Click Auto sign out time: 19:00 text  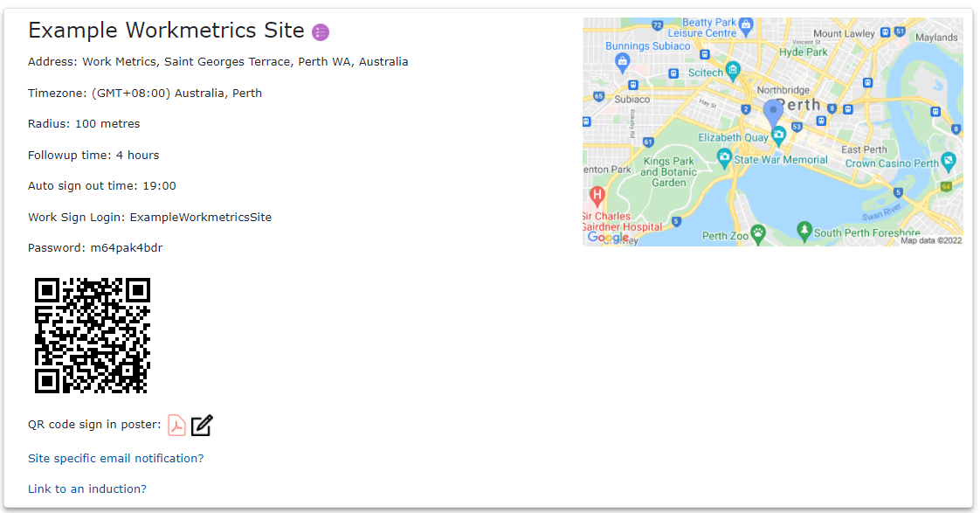click(102, 185)
